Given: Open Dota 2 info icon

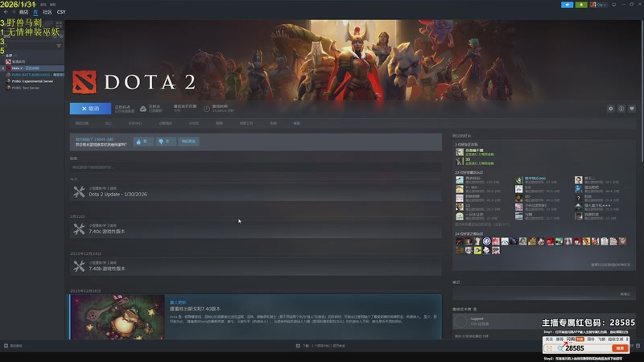Looking at the screenshot, I should [621, 109].
